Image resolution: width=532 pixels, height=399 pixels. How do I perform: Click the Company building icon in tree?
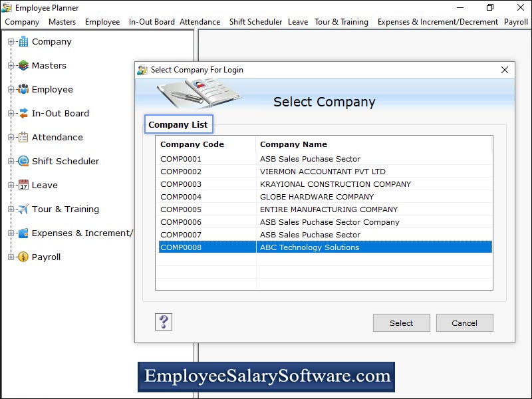pyautogui.click(x=23, y=41)
